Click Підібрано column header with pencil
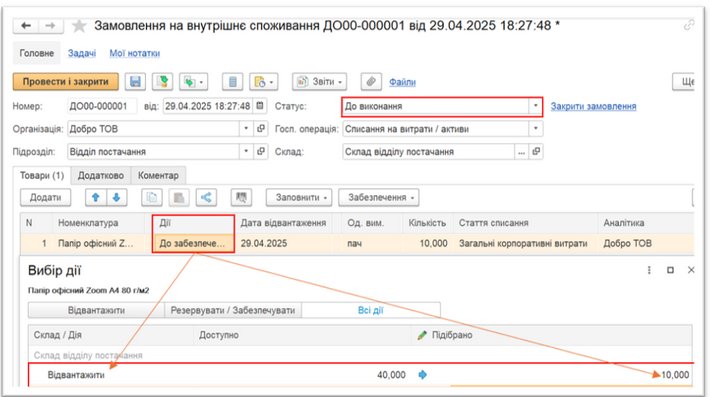Image resolution: width=710 pixels, height=397 pixels. (x=445, y=335)
